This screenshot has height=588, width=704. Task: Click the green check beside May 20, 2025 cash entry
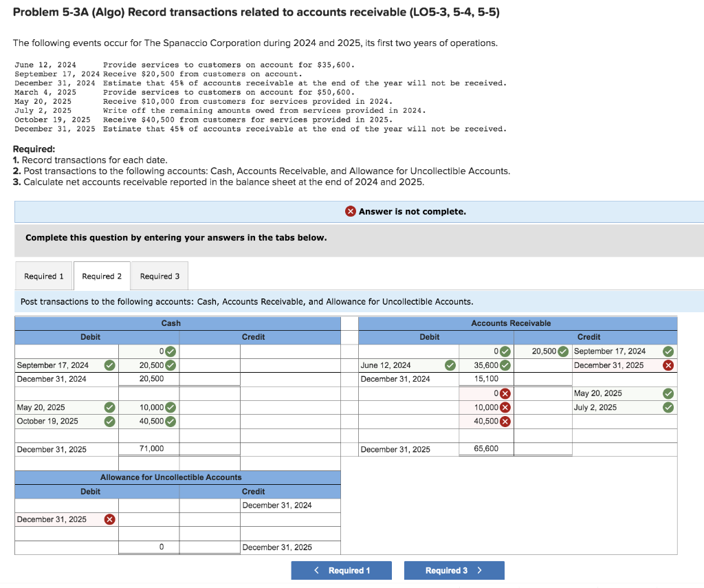click(109, 407)
